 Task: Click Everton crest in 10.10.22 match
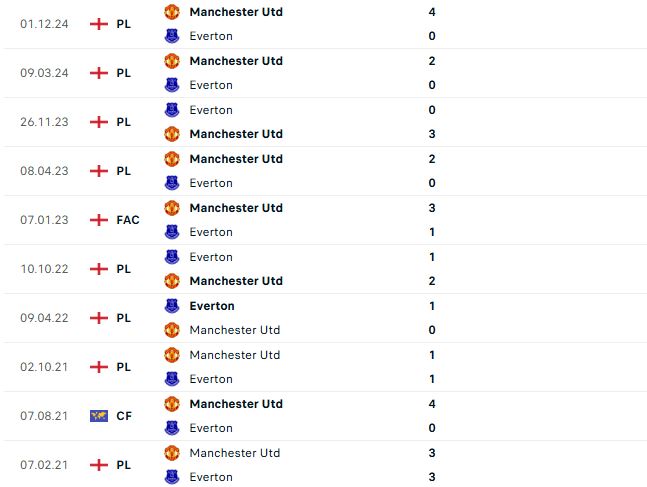[172, 257]
